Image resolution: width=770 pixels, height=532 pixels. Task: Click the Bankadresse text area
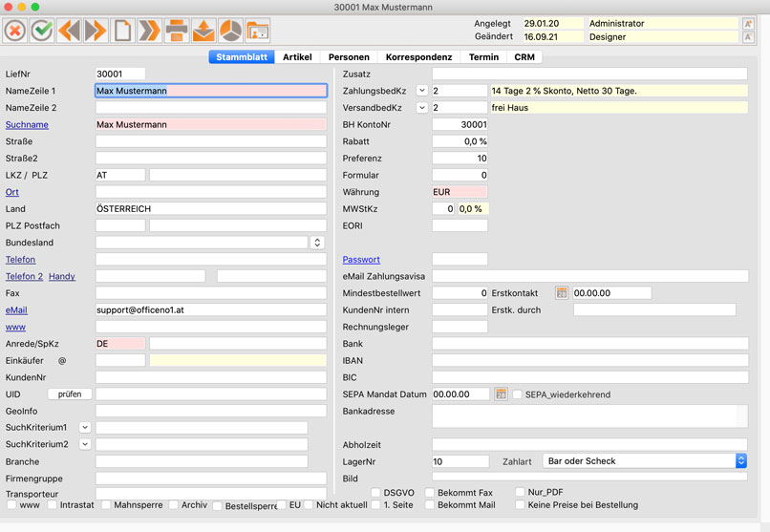coord(590,416)
